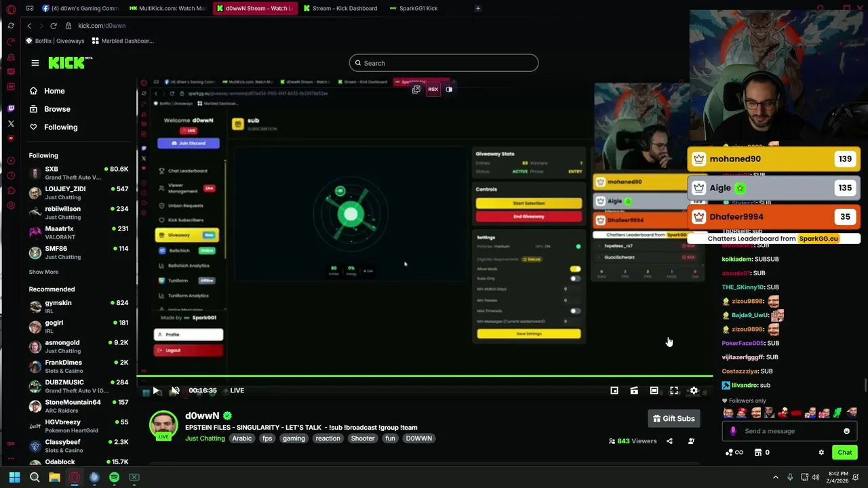Open the chat emoji picker
The width and height of the screenshot is (868, 488).
[x=846, y=431]
